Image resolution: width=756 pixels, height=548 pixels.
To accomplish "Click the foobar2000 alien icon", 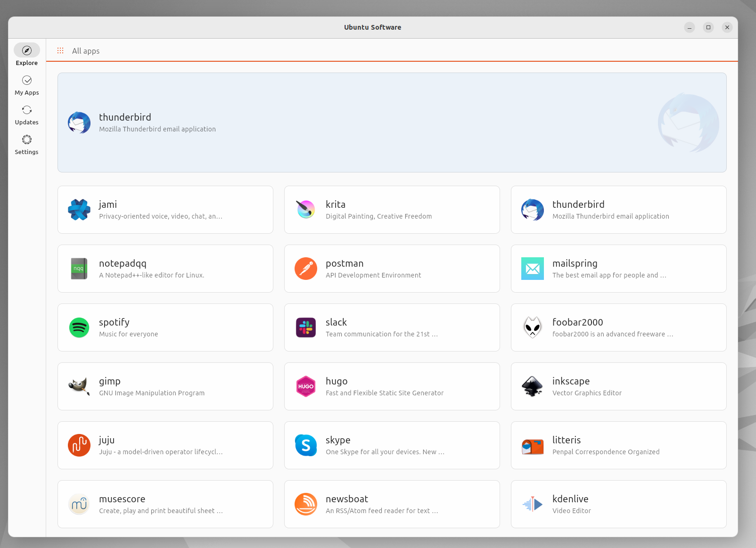I will tap(533, 327).
